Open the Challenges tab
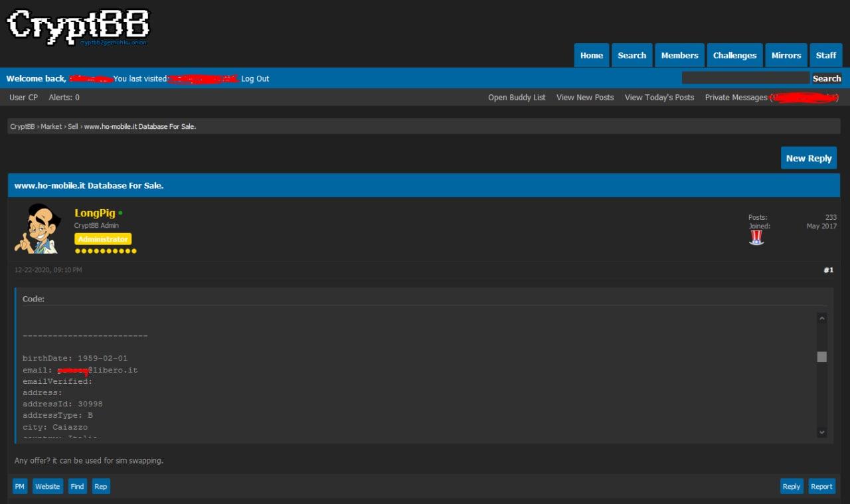This screenshot has width=850, height=504. coord(734,55)
